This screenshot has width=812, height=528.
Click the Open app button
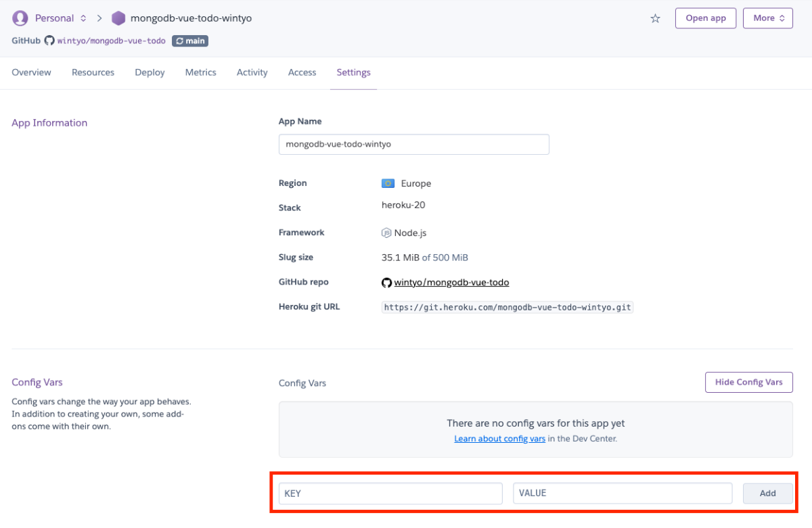point(706,18)
